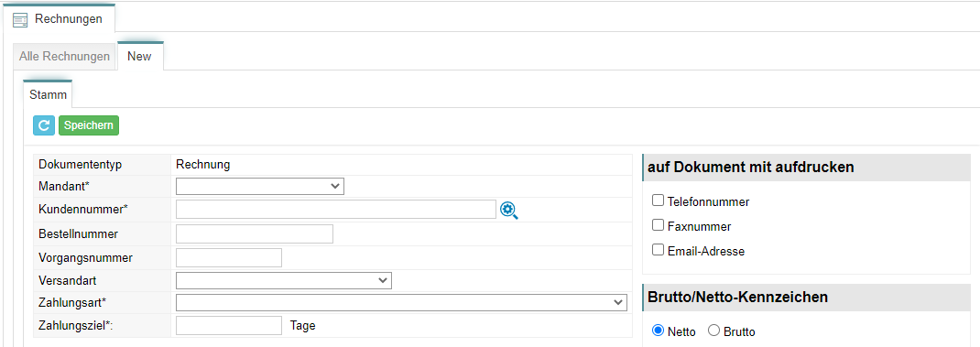Select the New tab

139,56
